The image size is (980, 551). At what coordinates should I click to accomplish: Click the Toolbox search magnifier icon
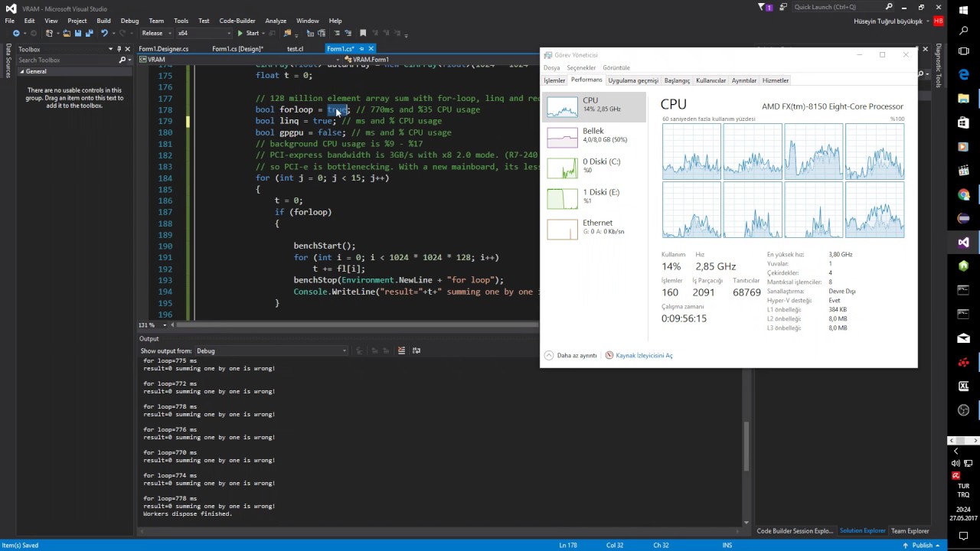pyautogui.click(x=122, y=60)
